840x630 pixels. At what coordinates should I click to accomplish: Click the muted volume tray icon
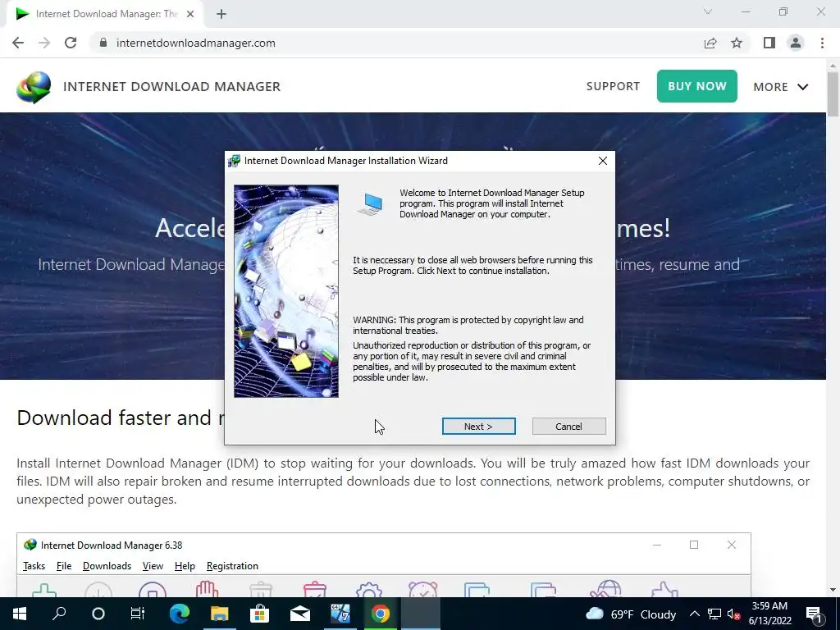click(x=733, y=614)
